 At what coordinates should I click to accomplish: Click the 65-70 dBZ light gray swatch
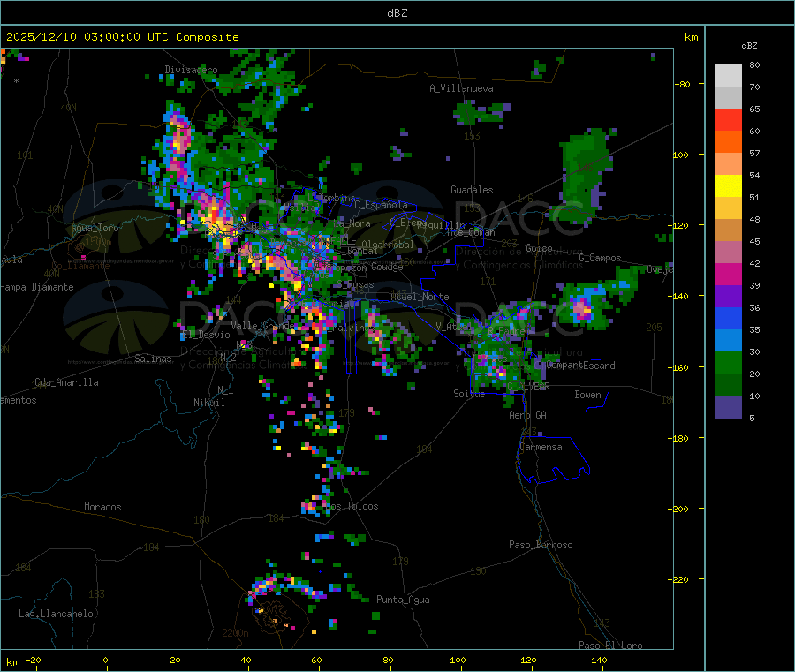pos(728,97)
